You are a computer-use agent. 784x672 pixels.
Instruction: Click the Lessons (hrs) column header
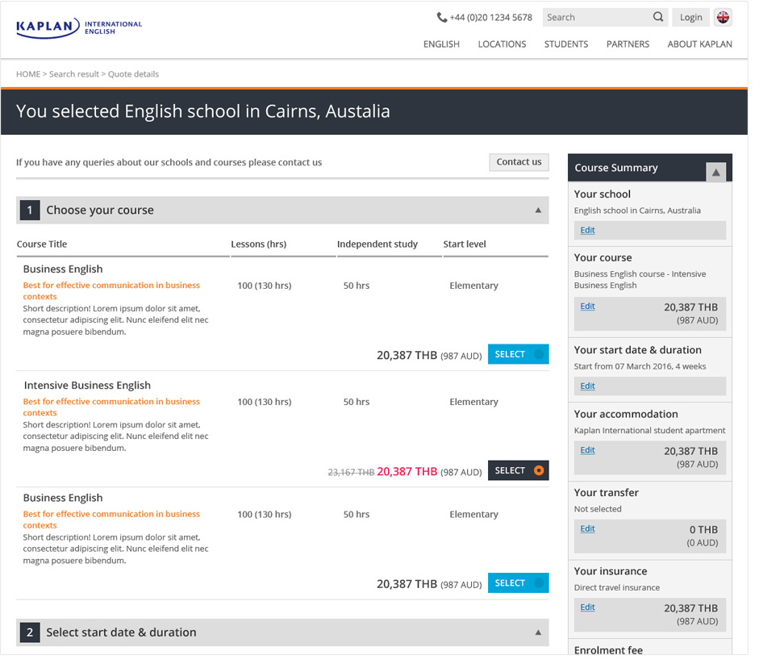point(258,244)
